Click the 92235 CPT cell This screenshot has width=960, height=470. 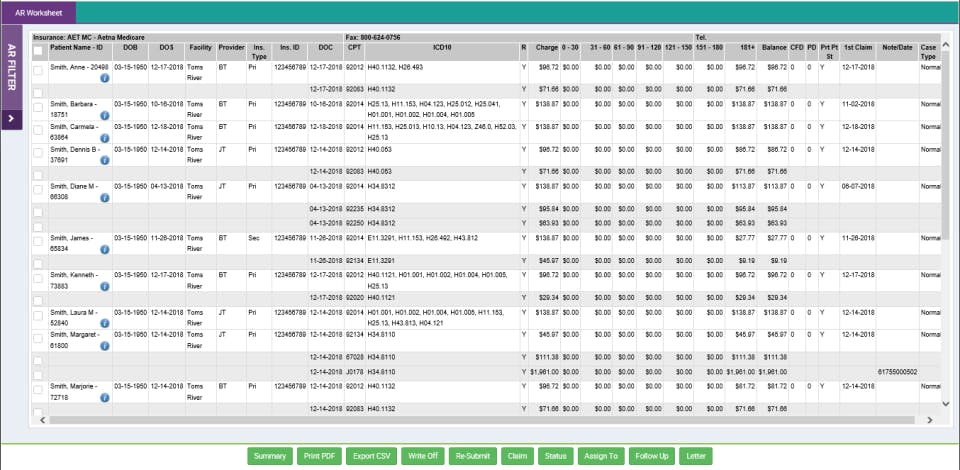(354, 208)
